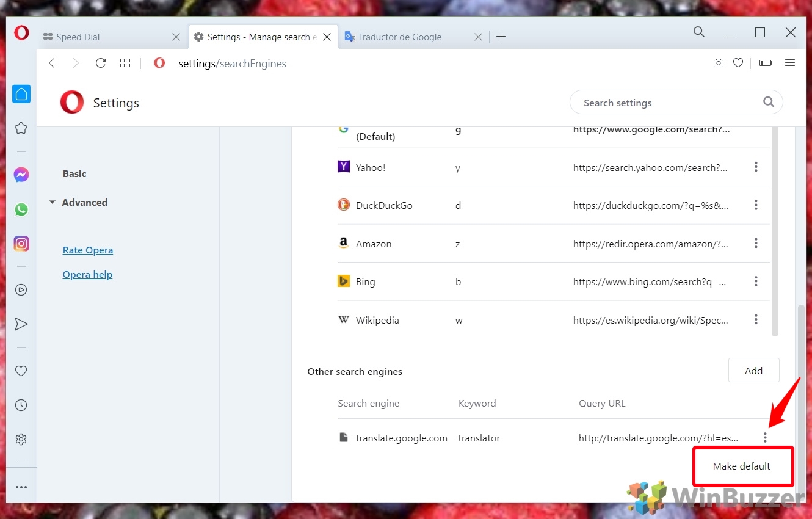Screen dimensions: 812x519
Task: Open the Opera main menu logo
Action: coord(21,34)
